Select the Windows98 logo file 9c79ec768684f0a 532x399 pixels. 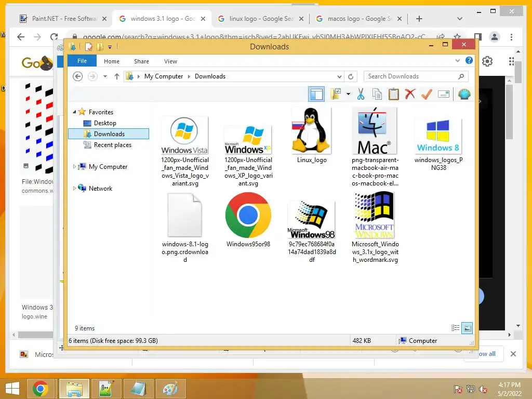pos(312,232)
